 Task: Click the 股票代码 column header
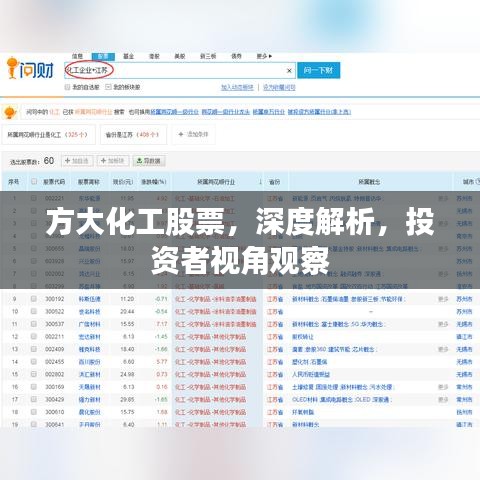pos(54,182)
